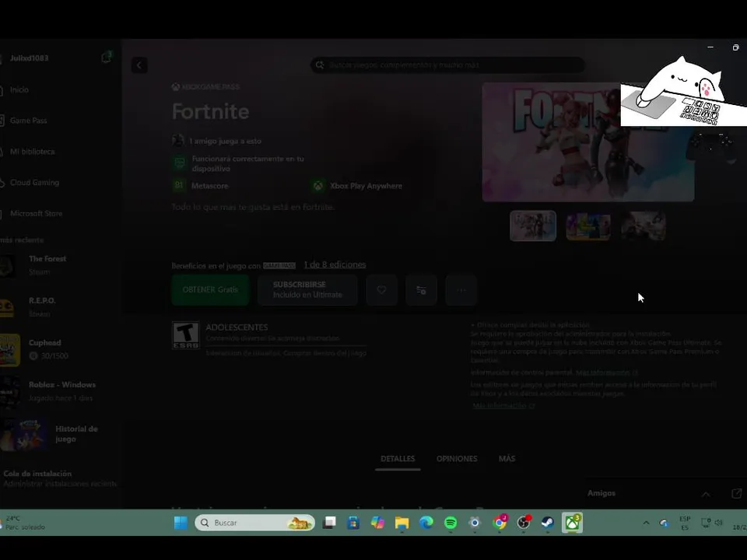Open Windows Start menu
This screenshot has width=747, height=560.
pyautogui.click(x=181, y=523)
